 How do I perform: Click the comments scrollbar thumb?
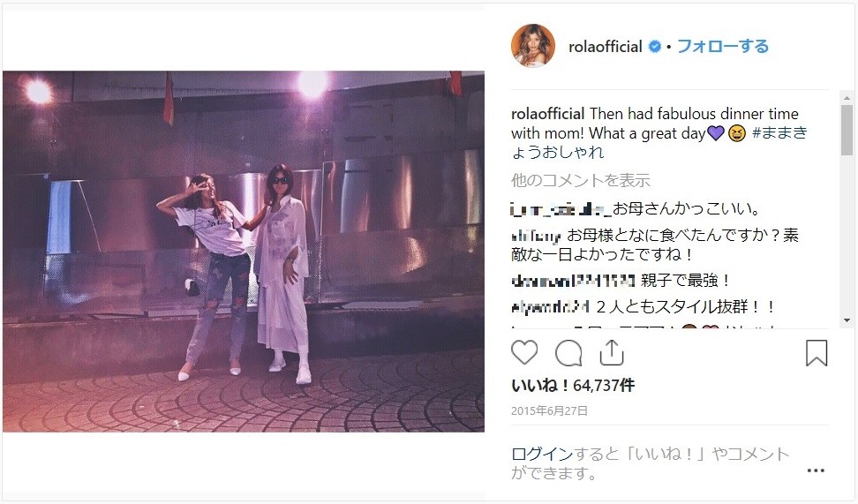(x=847, y=131)
